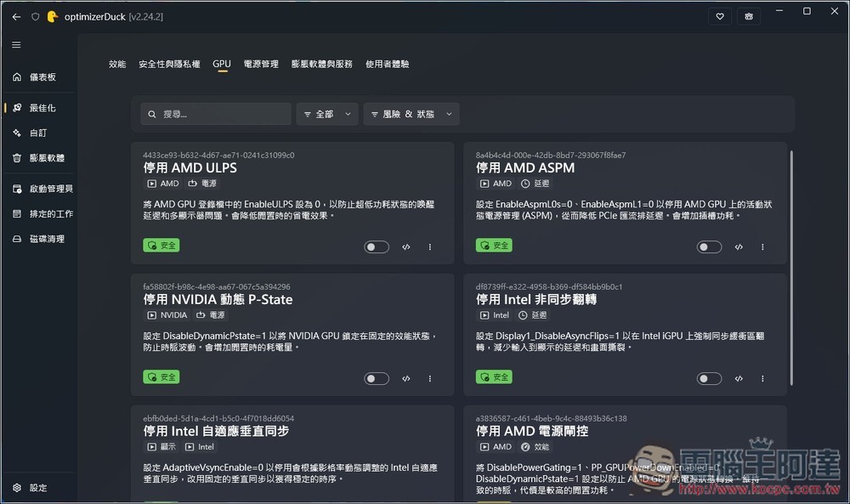Open 膨脹軟體 in the sidebar
This screenshot has height=504, width=850.
pos(39,158)
